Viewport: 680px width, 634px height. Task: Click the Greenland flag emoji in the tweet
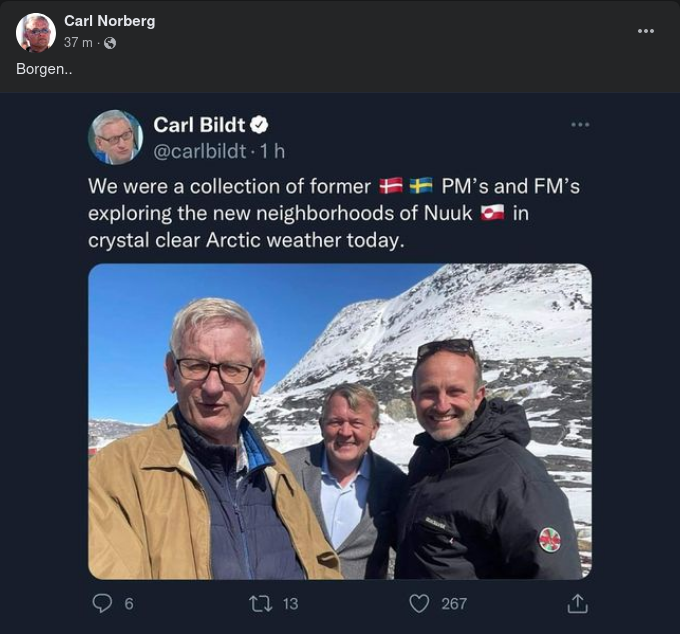pyautogui.click(x=492, y=213)
